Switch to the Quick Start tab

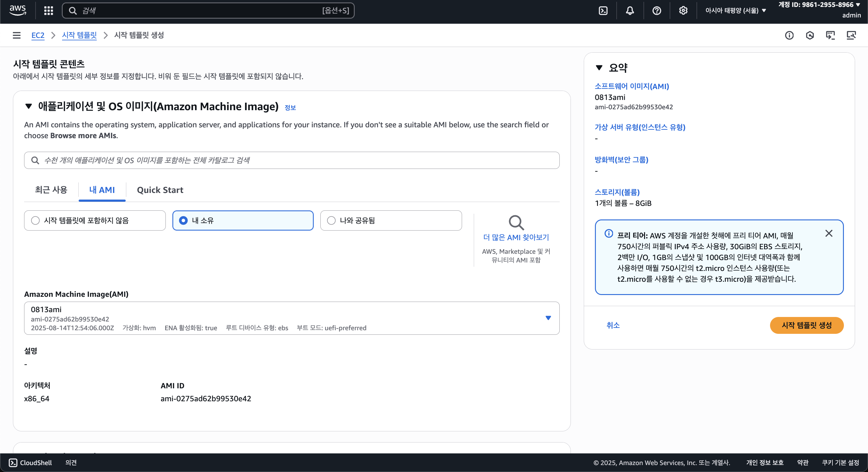click(160, 190)
